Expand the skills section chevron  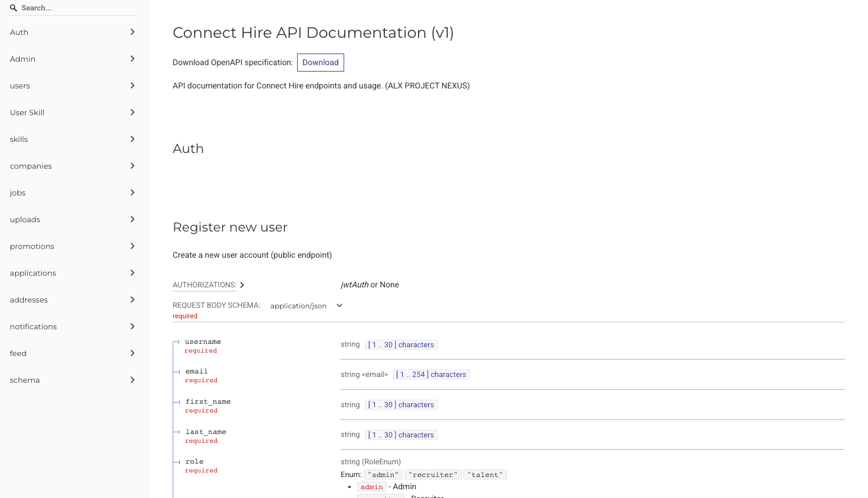pos(133,139)
